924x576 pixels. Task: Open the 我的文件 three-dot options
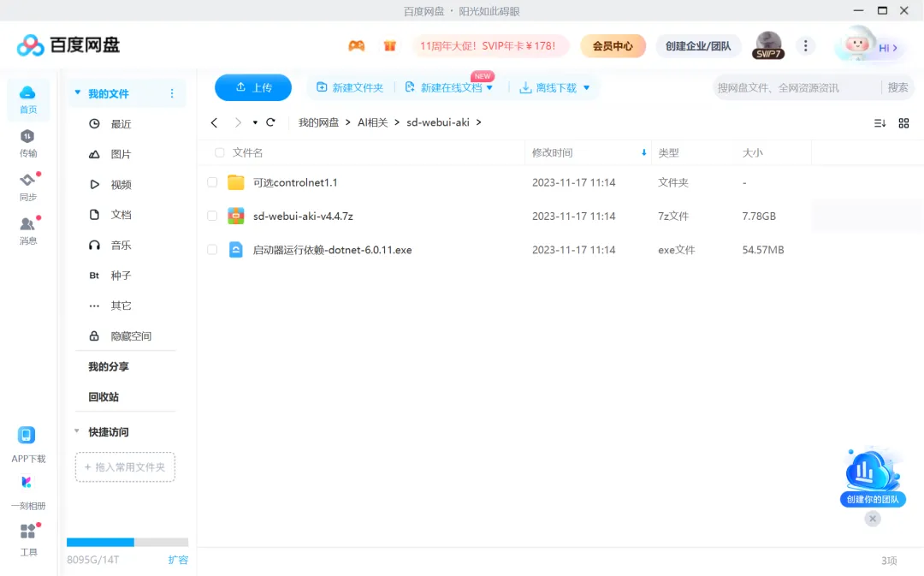pyautogui.click(x=171, y=94)
